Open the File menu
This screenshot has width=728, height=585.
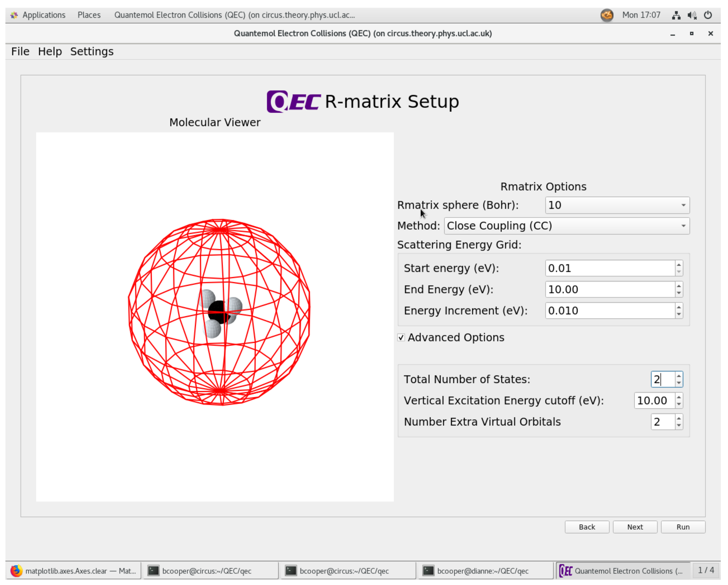pos(20,52)
